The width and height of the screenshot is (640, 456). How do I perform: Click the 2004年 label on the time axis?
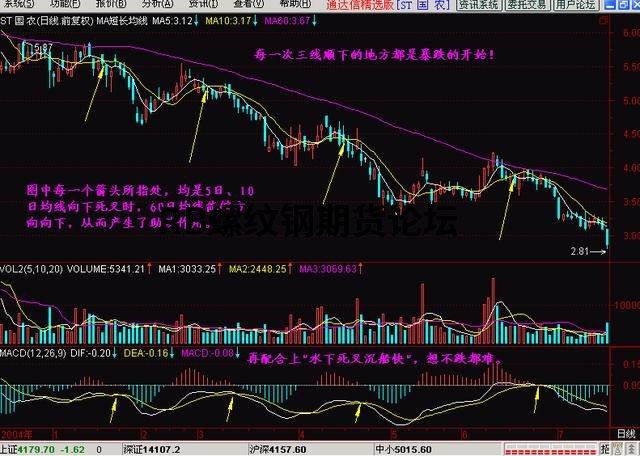click(x=16, y=434)
